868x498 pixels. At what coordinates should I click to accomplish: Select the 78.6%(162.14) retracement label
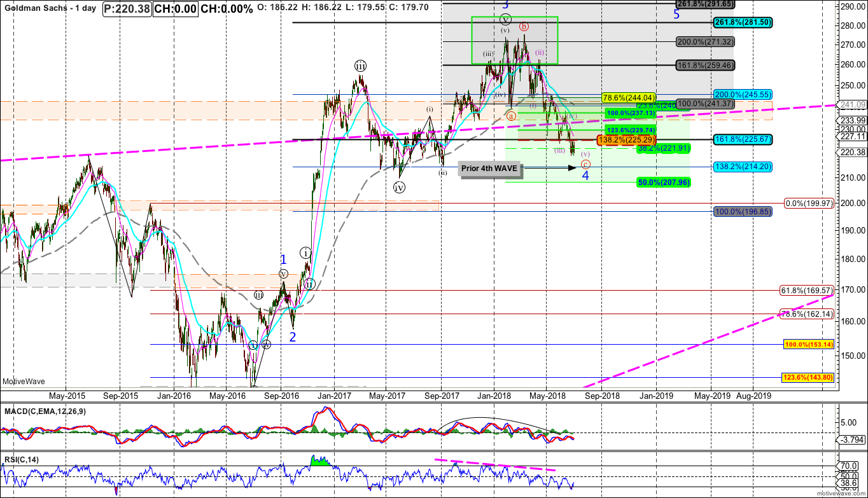[806, 314]
